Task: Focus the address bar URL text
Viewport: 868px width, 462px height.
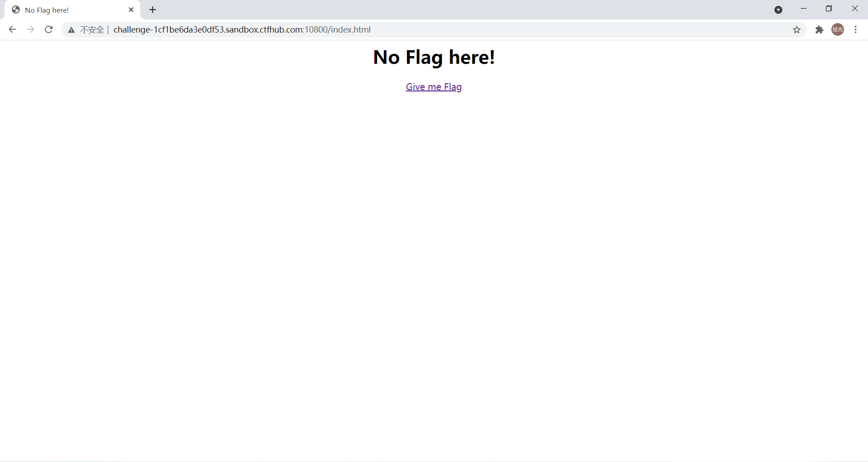Action: (x=242, y=30)
